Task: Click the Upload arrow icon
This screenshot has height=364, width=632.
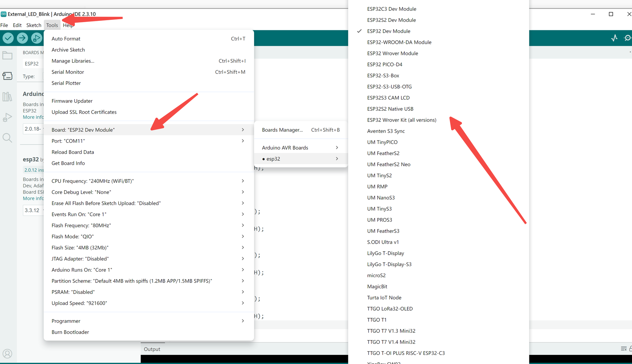Action: coord(22,38)
